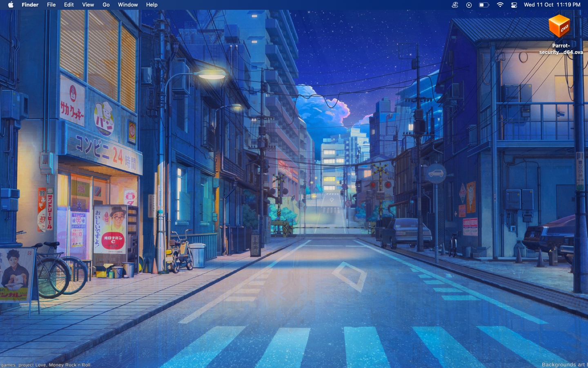Open the File menu
588x368 pixels.
tap(51, 5)
